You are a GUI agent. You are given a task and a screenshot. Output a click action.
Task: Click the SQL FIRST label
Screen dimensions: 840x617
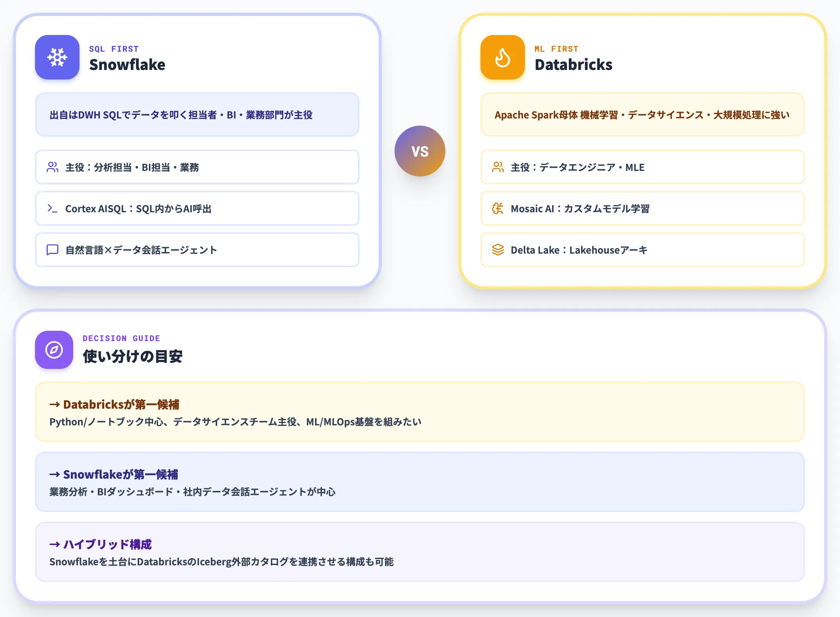tap(114, 49)
